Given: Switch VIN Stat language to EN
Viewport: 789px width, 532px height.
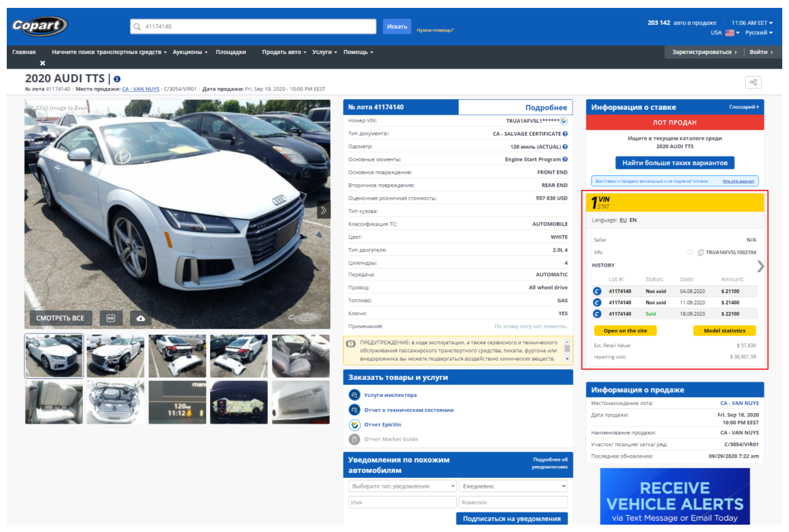Looking at the screenshot, I should [633, 220].
